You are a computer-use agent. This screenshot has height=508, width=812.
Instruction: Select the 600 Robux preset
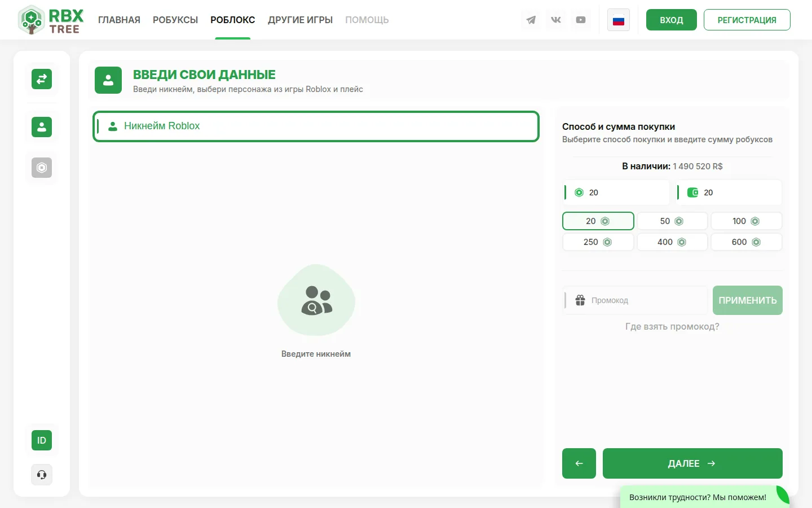coord(747,242)
